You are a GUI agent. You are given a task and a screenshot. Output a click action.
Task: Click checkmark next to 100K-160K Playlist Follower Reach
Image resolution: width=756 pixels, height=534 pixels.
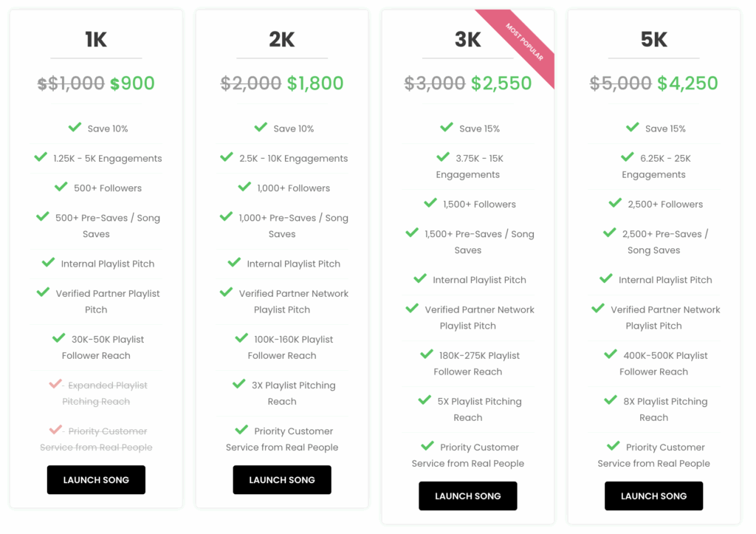point(241,338)
